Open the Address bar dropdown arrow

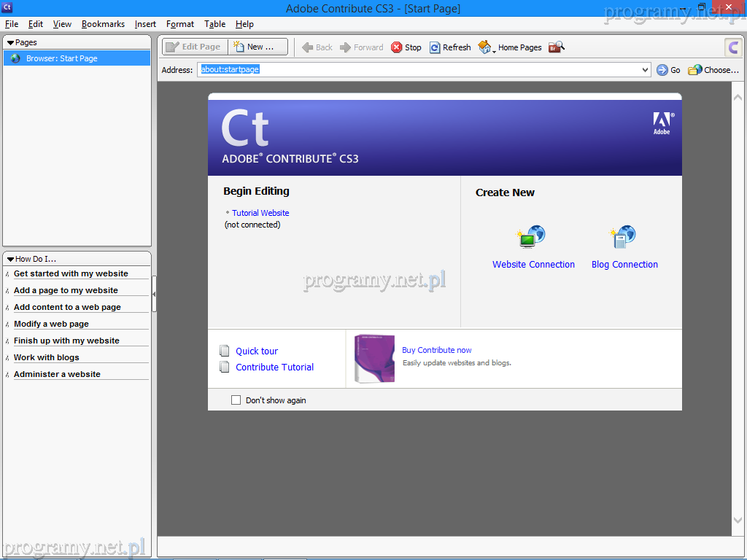click(645, 70)
